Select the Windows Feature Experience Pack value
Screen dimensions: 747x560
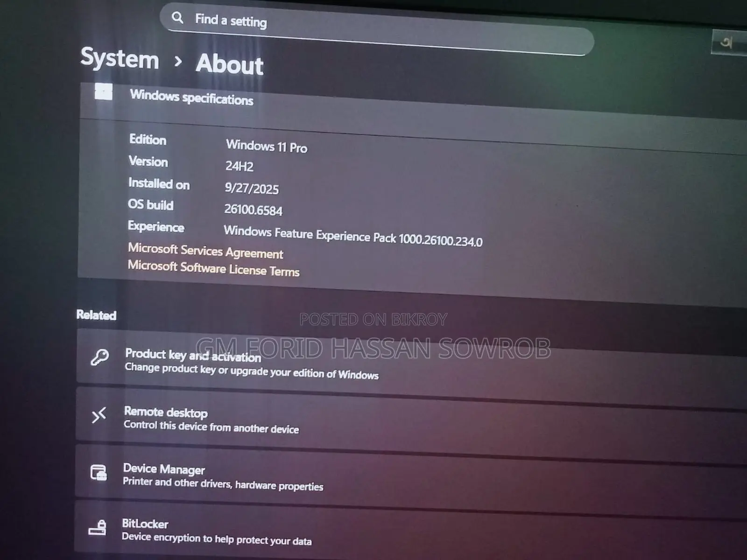pyautogui.click(x=353, y=236)
